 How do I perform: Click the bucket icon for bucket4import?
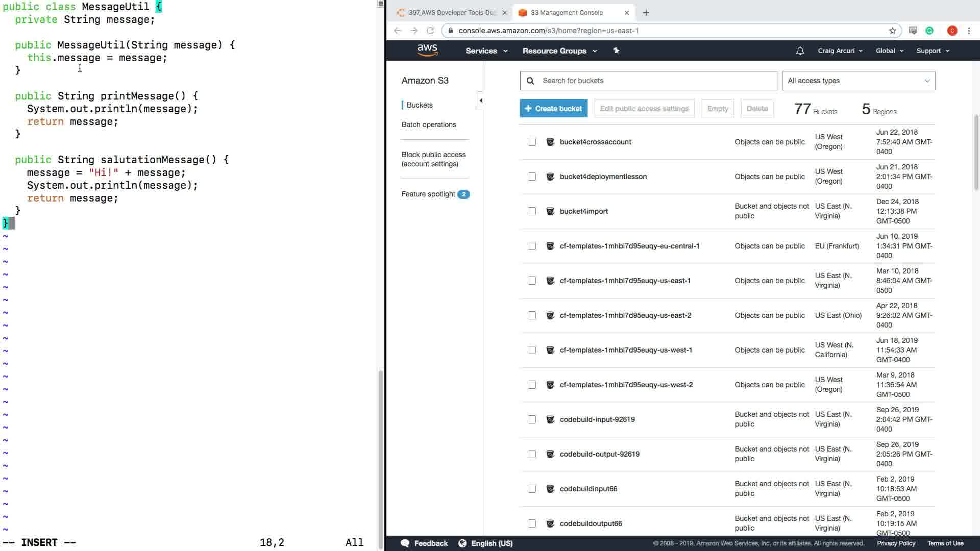(550, 211)
